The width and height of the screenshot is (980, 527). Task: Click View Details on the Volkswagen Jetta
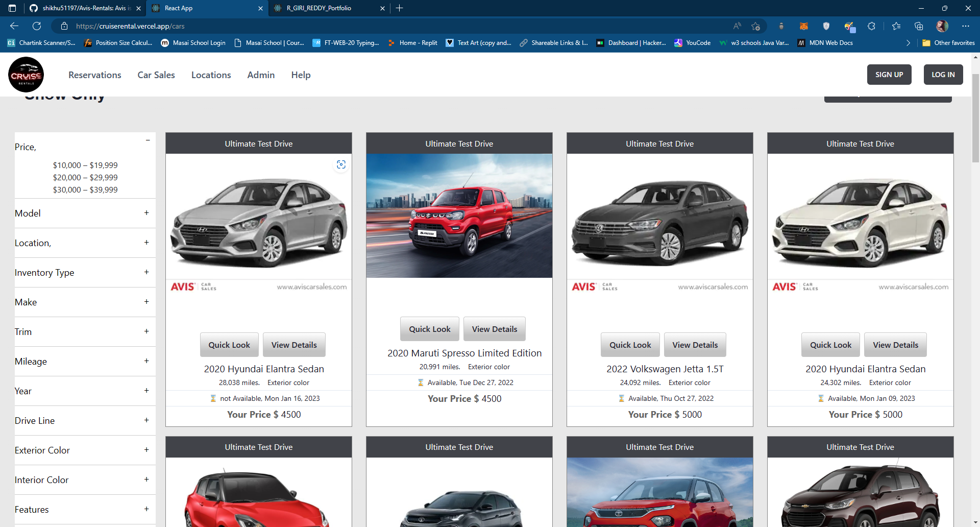695,345
